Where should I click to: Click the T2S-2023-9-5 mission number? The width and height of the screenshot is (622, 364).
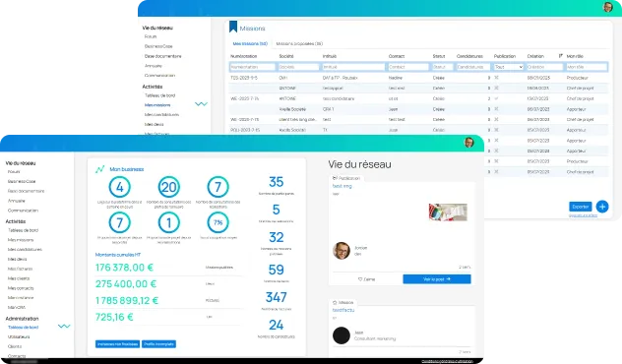click(244, 78)
